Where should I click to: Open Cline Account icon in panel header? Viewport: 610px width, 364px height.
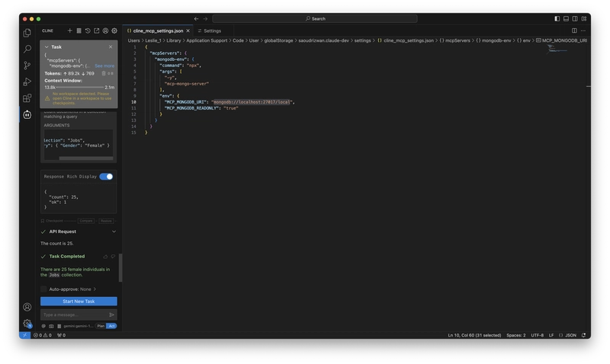pyautogui.click(x=105, y=30)
